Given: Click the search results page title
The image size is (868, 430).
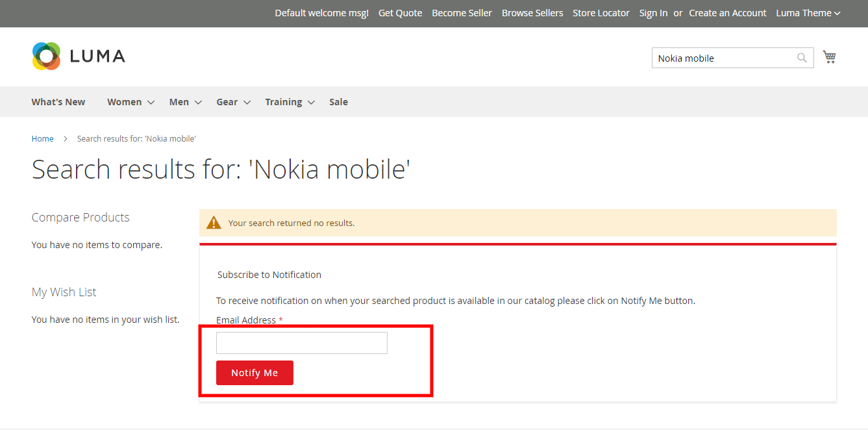Looking at the screenshot, I should click(x=221, y=170).
